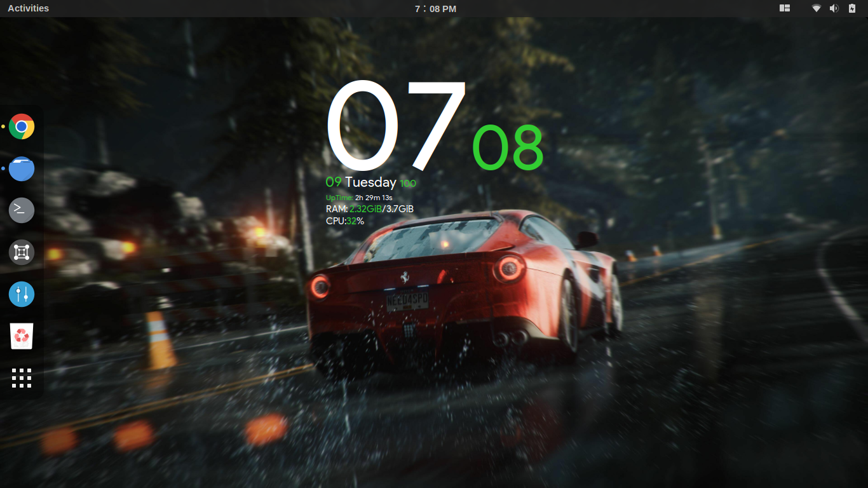Click the battery indicator in the top bar
Screen dimensions: 868x488
coord(852,8)
